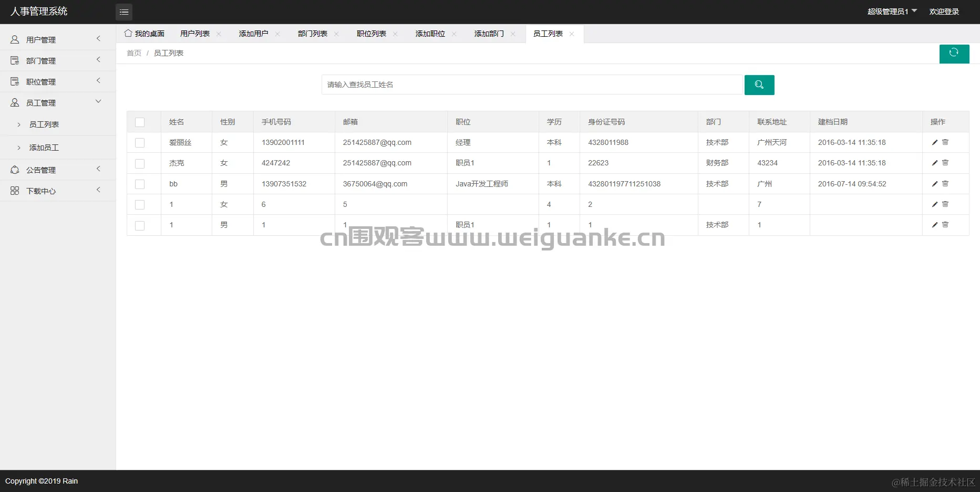Close the 部门列表 tab
The height and width of the screenshot is (492, 980).
click(336, 34)
